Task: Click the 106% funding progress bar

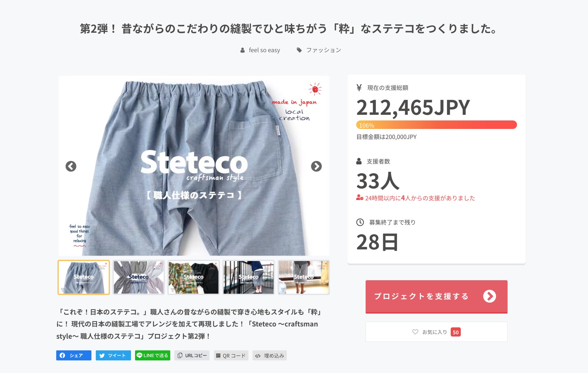Action: pyautogui.click(x=437, y=125)
